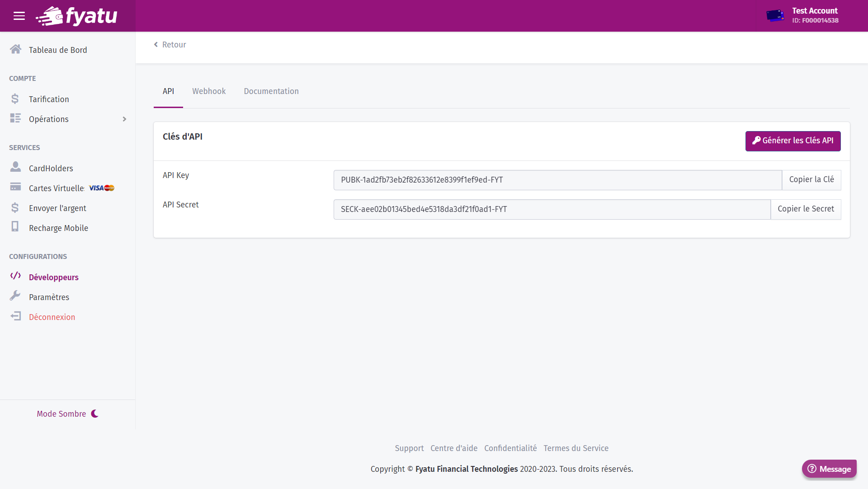
Task: Open the Documentation tab
Action: pos(271,91)
